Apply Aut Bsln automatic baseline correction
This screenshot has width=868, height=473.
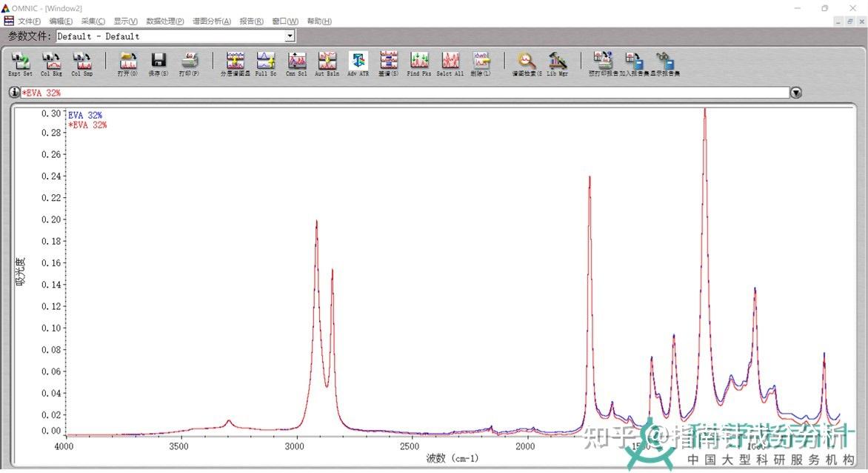pyautogui.click(x=327, y=64)
